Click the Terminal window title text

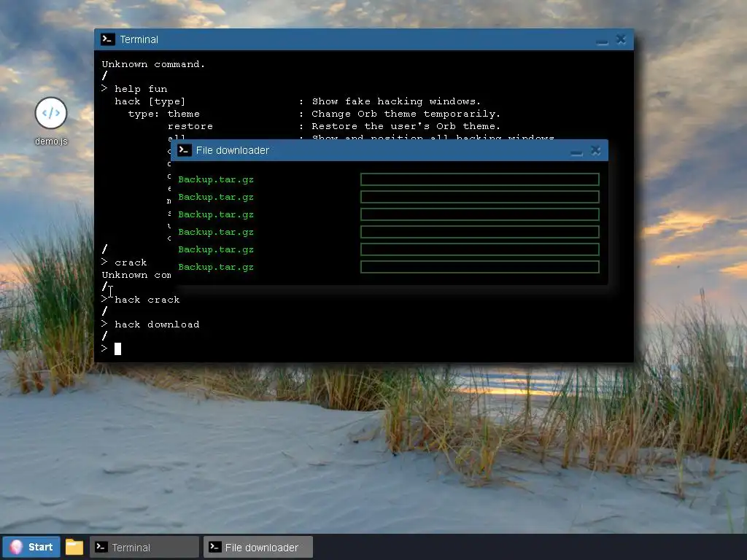(139, 39)
